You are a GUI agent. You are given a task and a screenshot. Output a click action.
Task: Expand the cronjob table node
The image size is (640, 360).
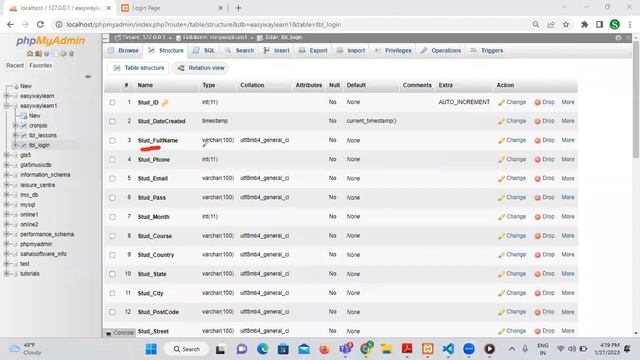[15, 125]
